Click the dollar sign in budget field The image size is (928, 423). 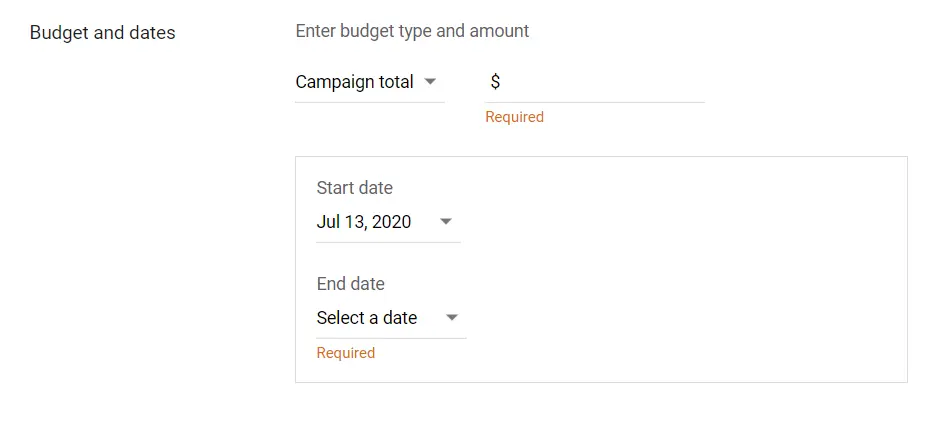click(495, 82)
